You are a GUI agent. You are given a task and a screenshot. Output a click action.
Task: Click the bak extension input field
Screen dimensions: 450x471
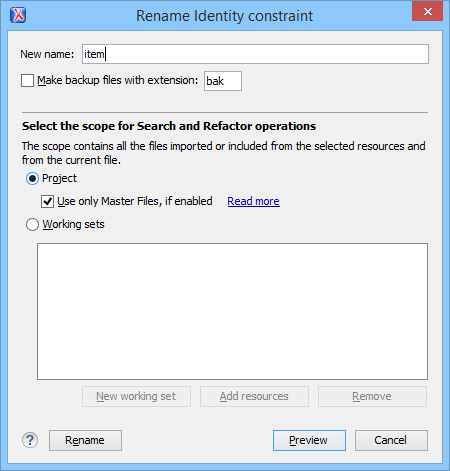pyautogui.click(x=223, y=81)
